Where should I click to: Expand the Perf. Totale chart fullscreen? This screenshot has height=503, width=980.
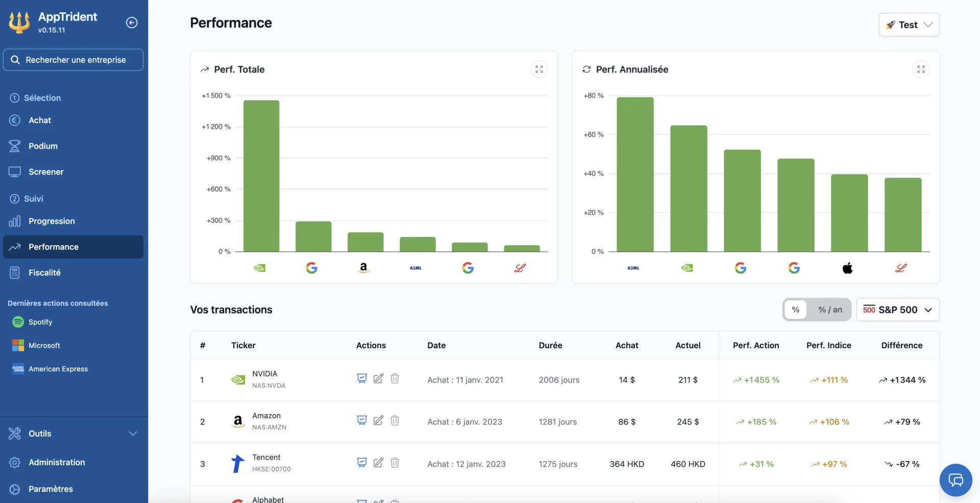click(x=539, y=69)
